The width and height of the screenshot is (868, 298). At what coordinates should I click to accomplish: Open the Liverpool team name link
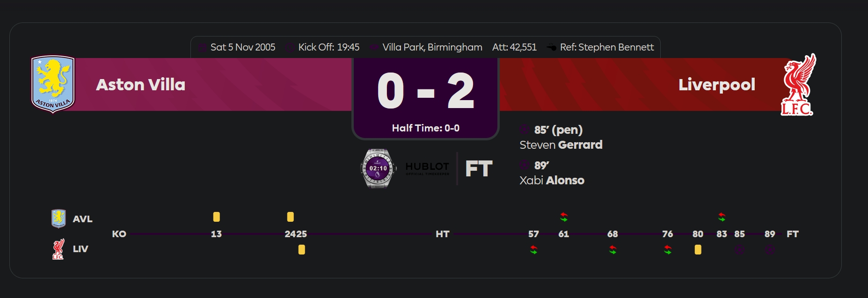tap(717, 85)
